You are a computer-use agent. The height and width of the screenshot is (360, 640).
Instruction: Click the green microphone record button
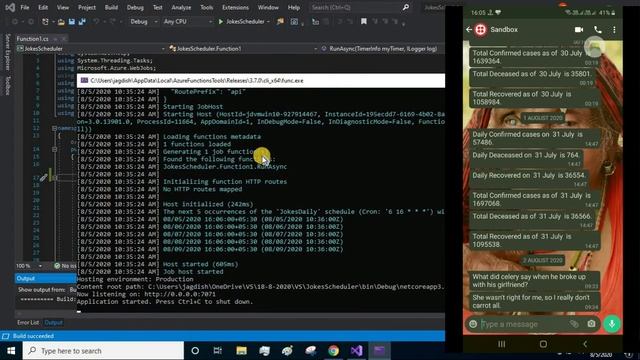612,324
